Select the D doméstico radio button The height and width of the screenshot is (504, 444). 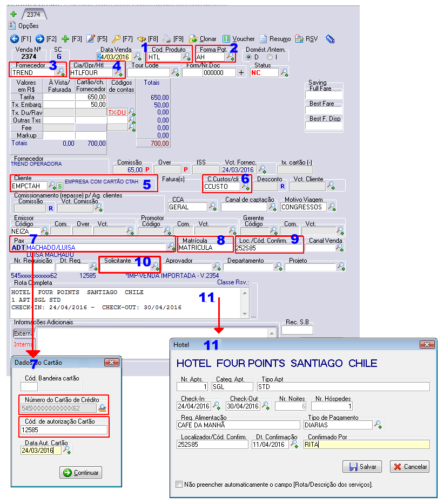point(248,57)
